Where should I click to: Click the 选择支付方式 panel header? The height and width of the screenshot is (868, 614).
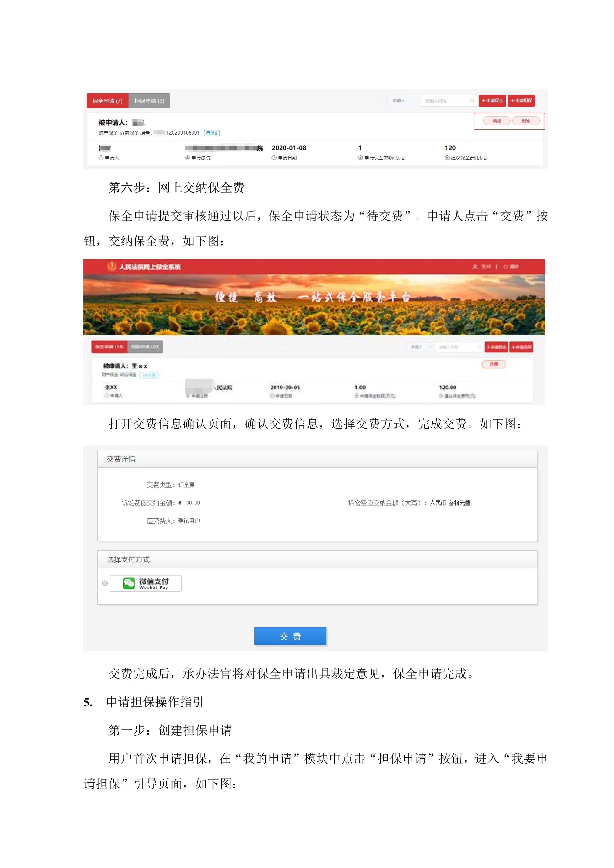(317, 559)
